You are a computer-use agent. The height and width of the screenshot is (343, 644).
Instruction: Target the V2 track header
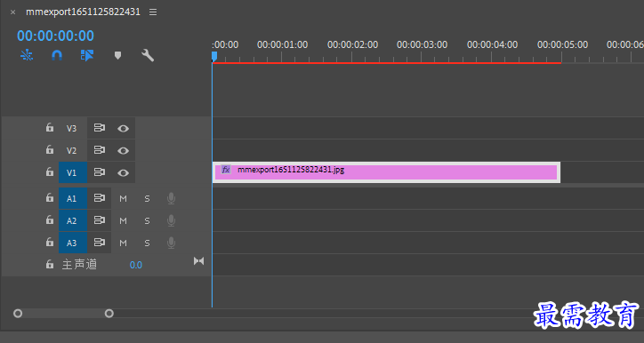click(71, 150)
